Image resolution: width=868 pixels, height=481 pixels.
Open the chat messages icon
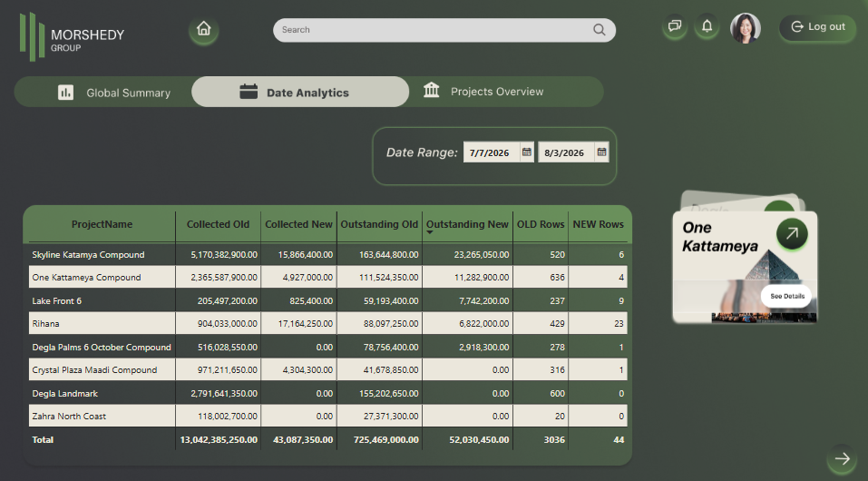pos(674,26)
